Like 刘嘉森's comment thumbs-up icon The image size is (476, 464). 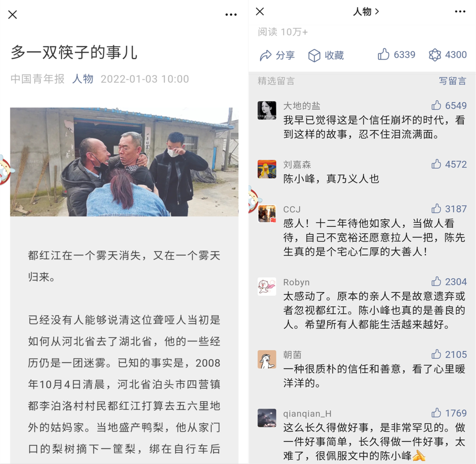pos(436,164)
